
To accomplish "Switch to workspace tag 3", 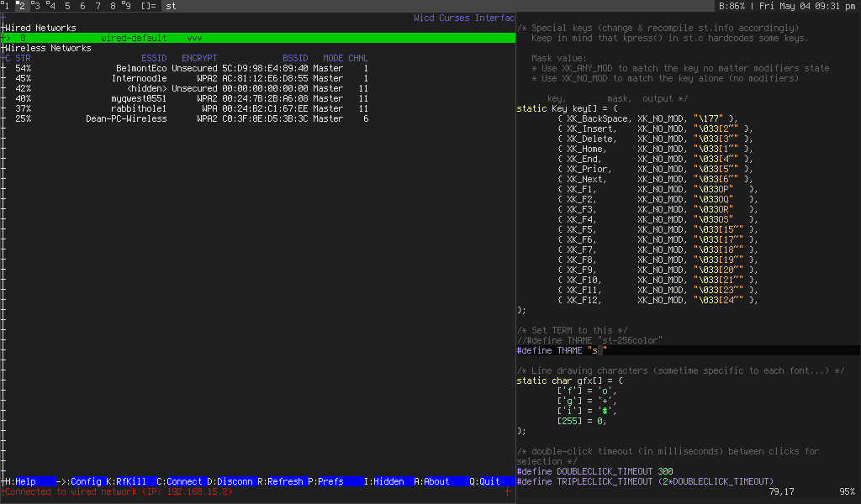I will pos(35,6).
